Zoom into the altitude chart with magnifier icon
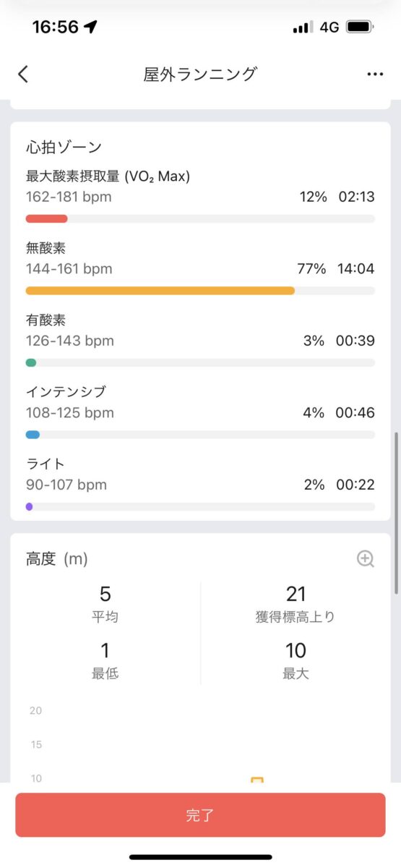 click(366, 558)
